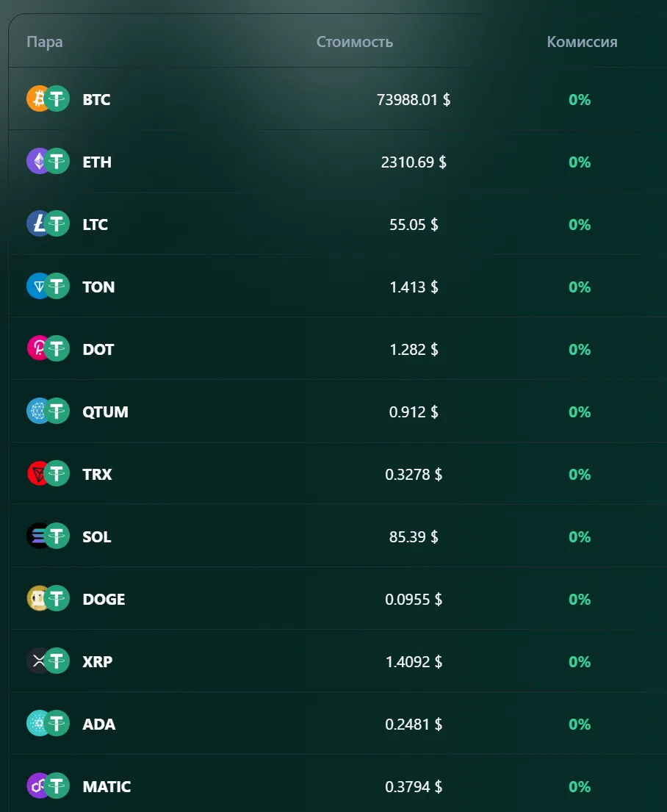Viewport: 667px width, 812px height.
Task: Click the Toncoin pair icon
Action: 48,286
